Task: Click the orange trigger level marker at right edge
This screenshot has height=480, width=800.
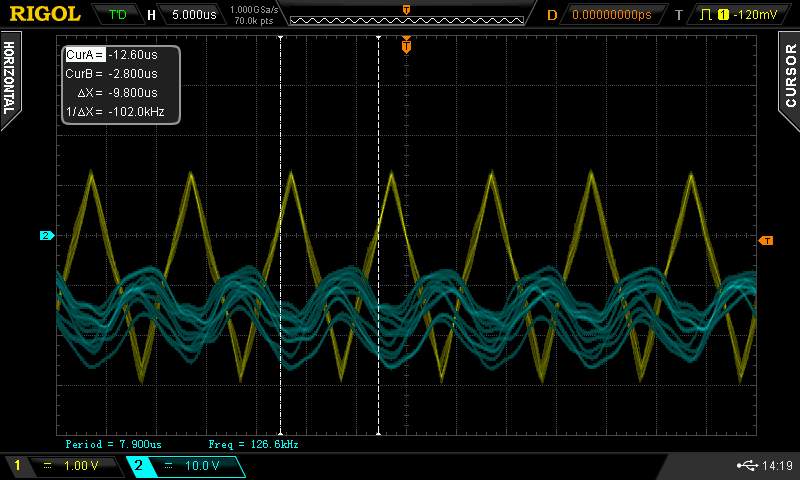Action: coord(766,240)
